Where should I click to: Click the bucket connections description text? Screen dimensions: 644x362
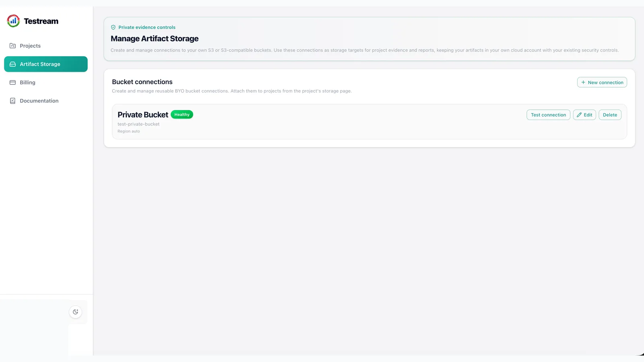coord(232,91)
